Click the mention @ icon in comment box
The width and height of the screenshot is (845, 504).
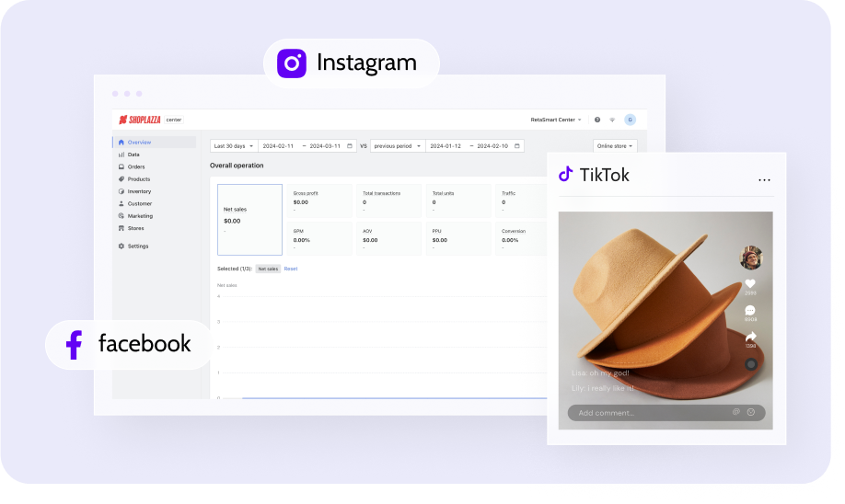(x=736, y=412)
